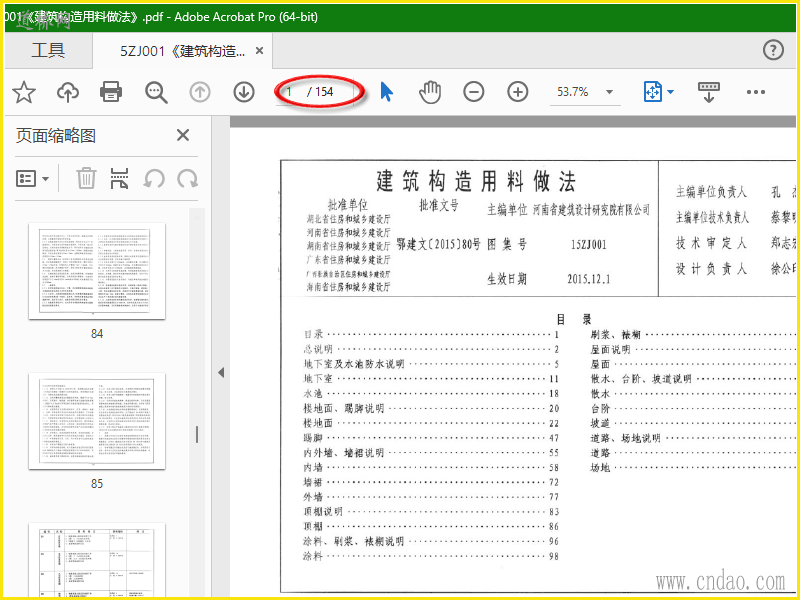The image size is (800, 600).
Task: Select the table page thumbnail below 85
Action: pos(97,560)
